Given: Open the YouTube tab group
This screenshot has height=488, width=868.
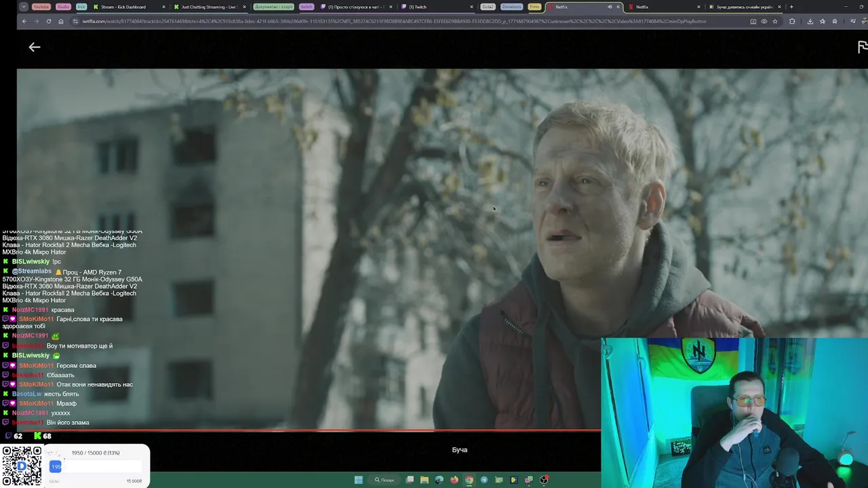Looking at the screenshot, I should pyautogui.click(x=41, y=7).
